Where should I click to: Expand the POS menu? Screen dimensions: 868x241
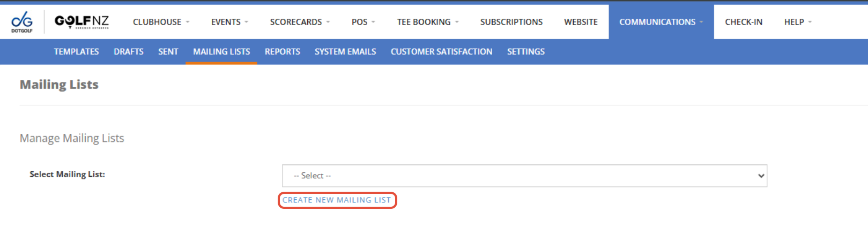point(363,22)
